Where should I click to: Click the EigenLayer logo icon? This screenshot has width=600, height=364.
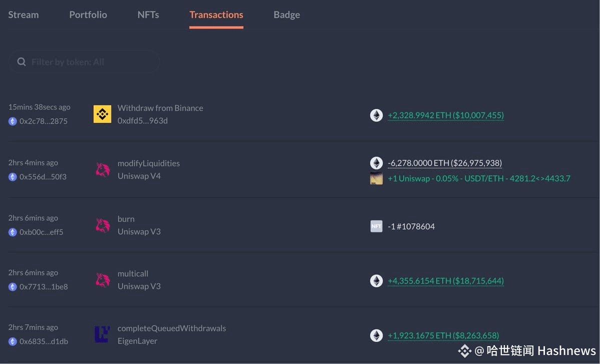pos(102,334)
